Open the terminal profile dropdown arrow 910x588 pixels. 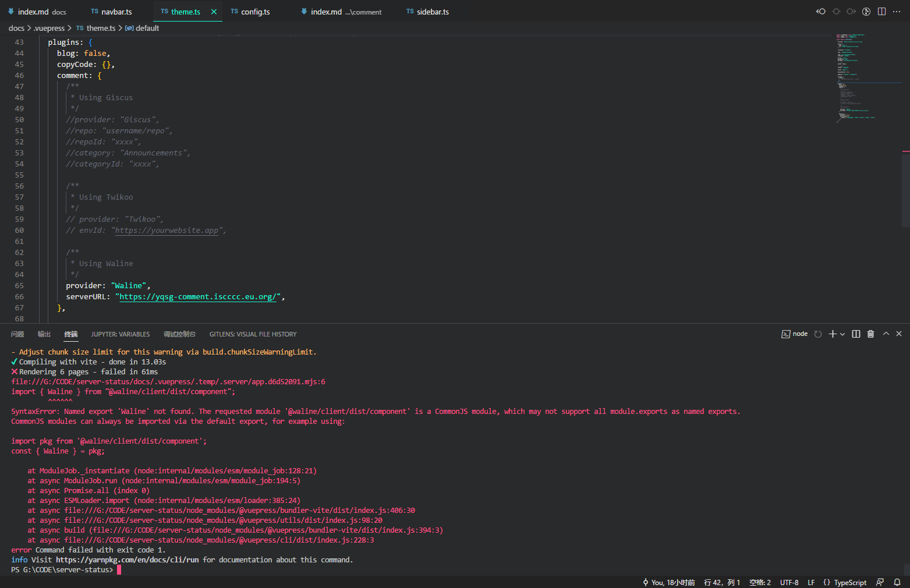pyautogui.click(x=842, y=334)
